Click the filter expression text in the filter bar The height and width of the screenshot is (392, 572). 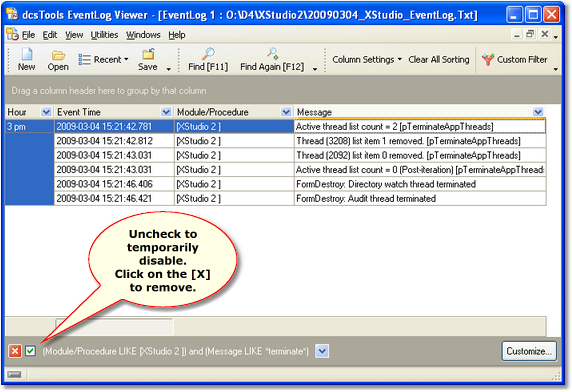pyautogui.click(x=175, y=351)
